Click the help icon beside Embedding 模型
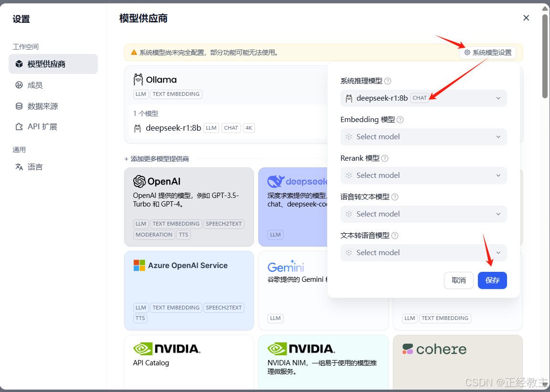 pos(400,120)
